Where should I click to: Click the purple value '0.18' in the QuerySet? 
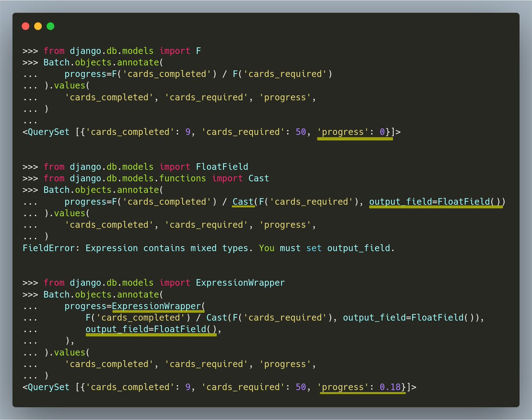coord(390,387)
